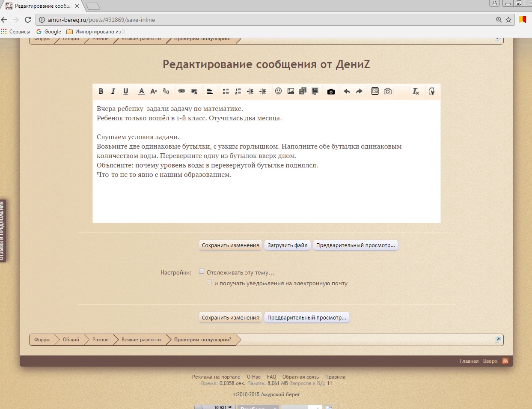Enable Отслеживать эту тему checkbox
This screenshot has width=532, height=409.
[x=202, y=272]
